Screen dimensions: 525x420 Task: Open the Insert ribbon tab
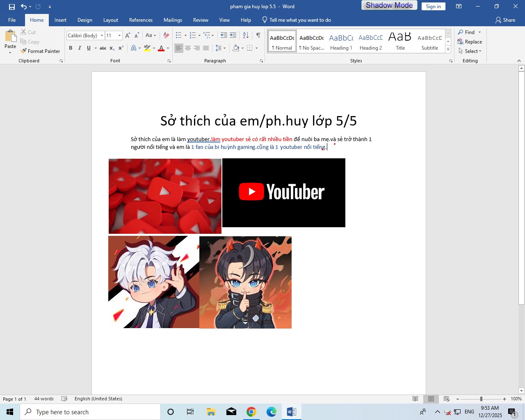point(60,20)
